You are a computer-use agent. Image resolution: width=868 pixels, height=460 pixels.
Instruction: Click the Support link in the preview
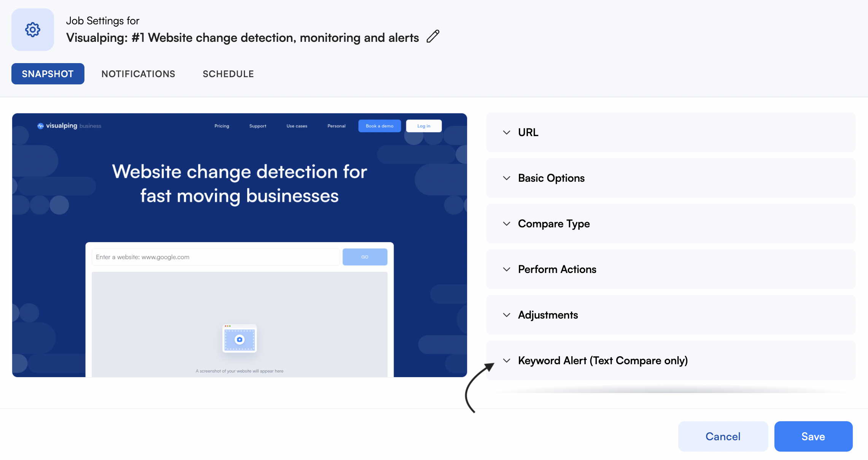pos(258,126)
